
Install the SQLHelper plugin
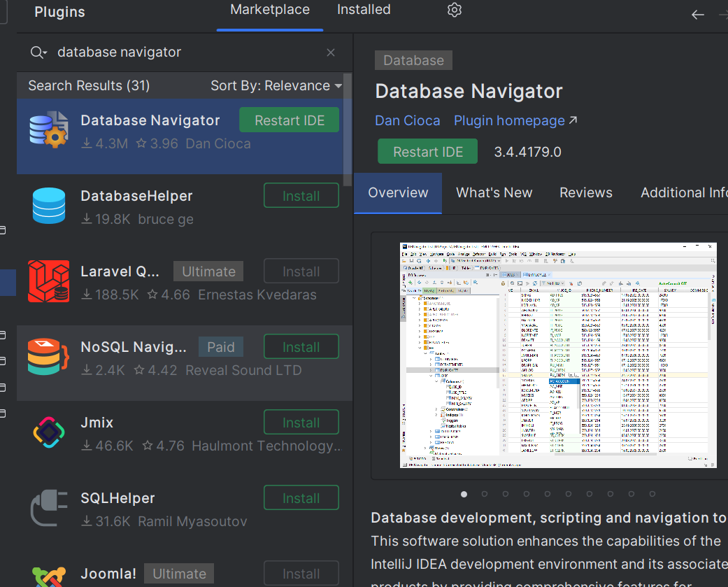click(301, 498)
